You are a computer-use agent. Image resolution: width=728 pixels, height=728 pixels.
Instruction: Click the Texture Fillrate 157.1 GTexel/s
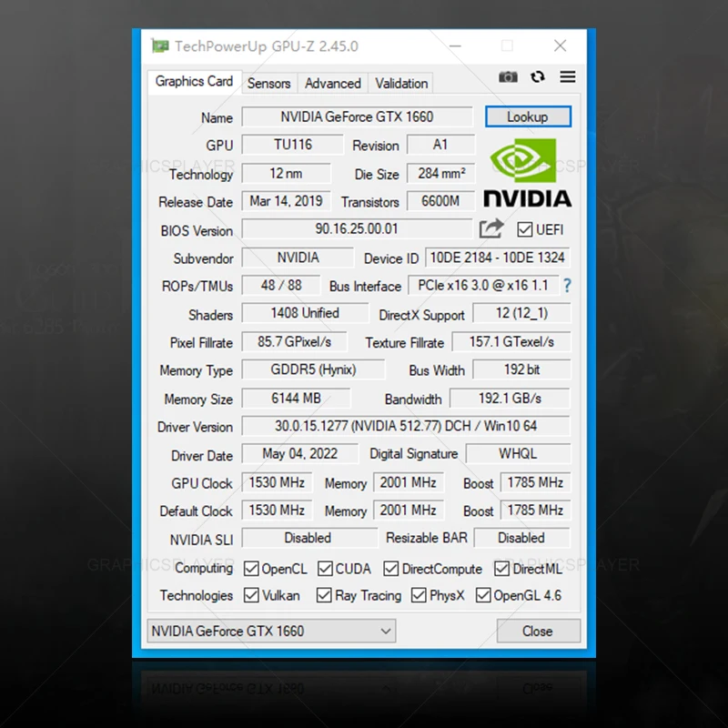(x=511, y=342)
